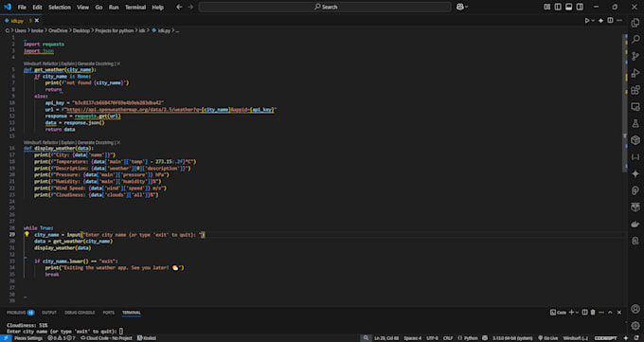Viewport: 644px width, 342px height.
Task: Open terminal panel more actions ellipsis
Action: [x=600, y=313]
